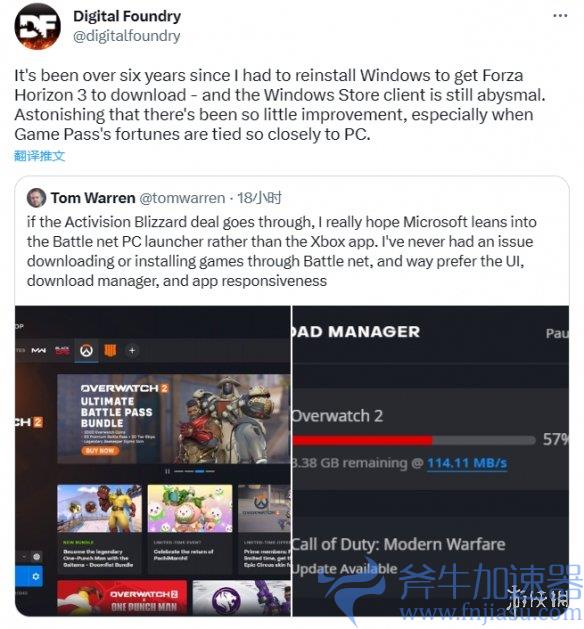
Task: Open the three-dot tweet options menu
Action: click(x=560, y=16)
